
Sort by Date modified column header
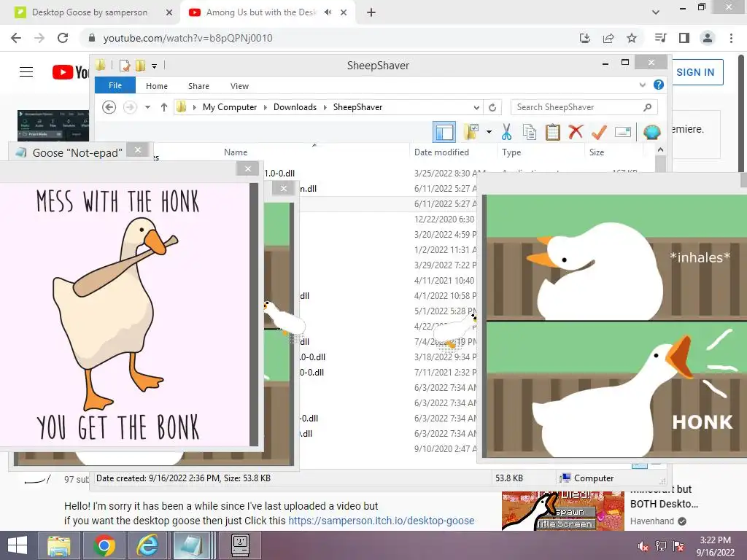coord(441,152)
